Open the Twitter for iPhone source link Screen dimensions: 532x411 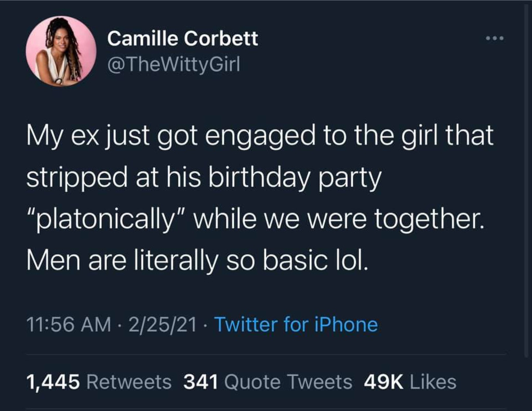(296, 325)
